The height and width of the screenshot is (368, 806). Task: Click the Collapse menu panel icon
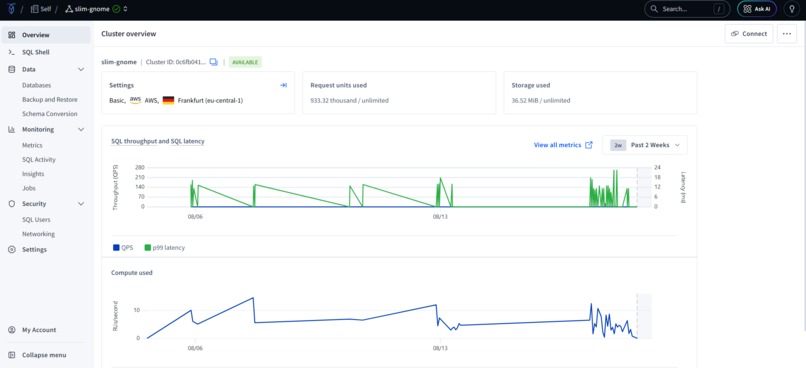click(x=12, y=355)
